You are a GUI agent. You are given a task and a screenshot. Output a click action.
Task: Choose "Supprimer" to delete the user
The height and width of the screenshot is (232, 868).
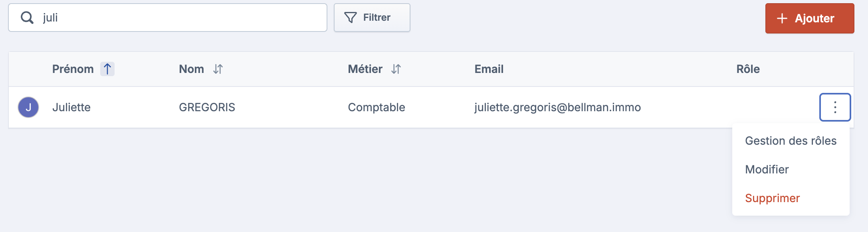coord(772,198)
